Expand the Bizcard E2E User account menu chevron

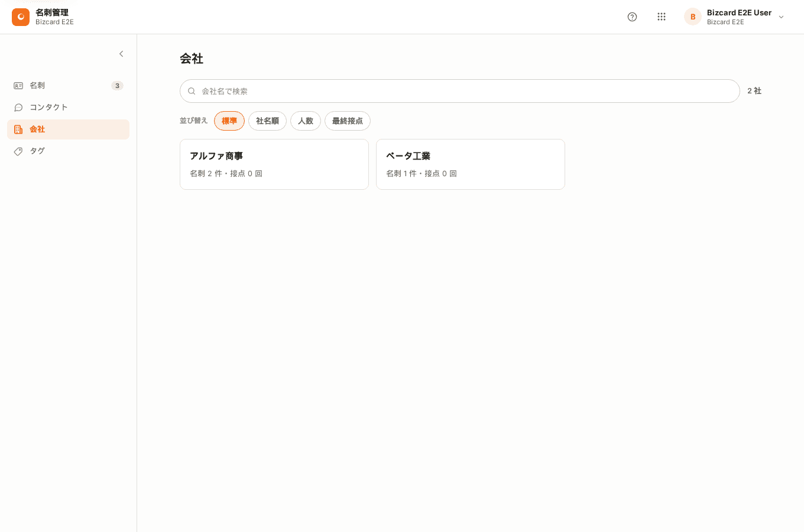(x=781, y=17)
